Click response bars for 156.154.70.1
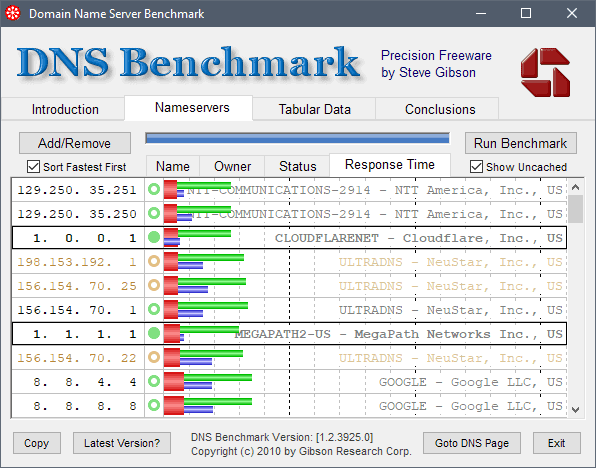Image resolution: width=596 pixels, height=468 pixels. 206,309
